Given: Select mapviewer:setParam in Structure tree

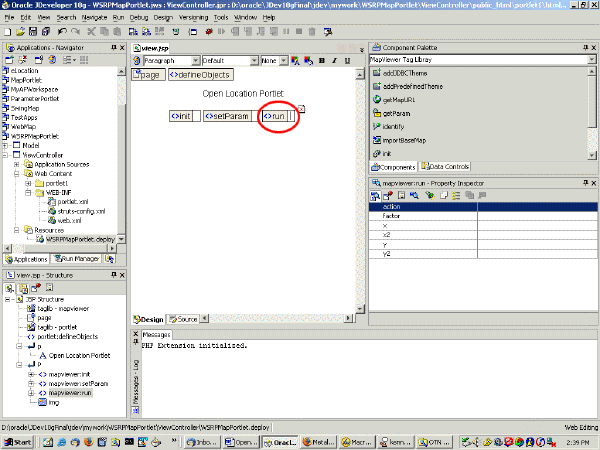Looking at the screenshot, I should [x=73, y=383].
